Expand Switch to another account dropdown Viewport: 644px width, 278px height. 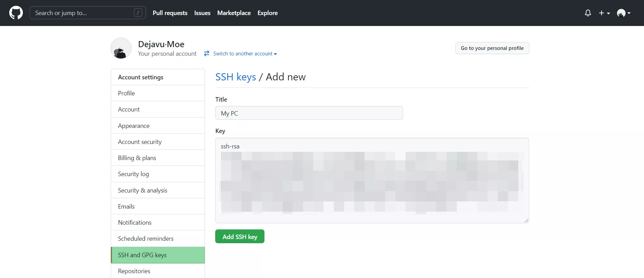pos(245,54)
